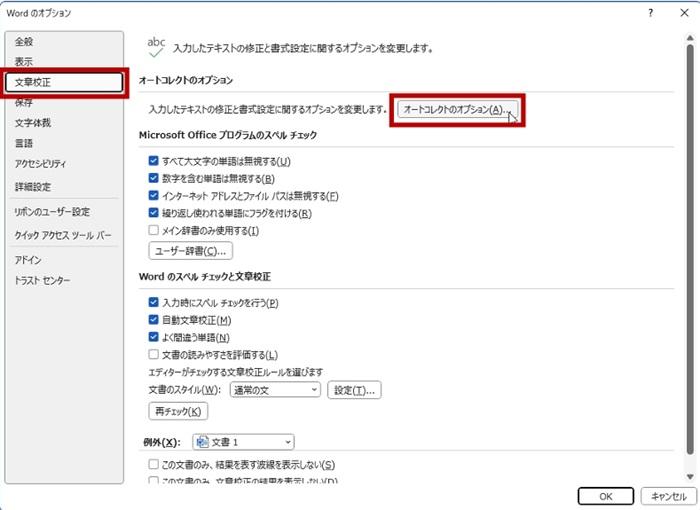The image size is (700, 510).
Task: Enable 文書の読みやすさを評価する checkbox
Action: (153, 354)
